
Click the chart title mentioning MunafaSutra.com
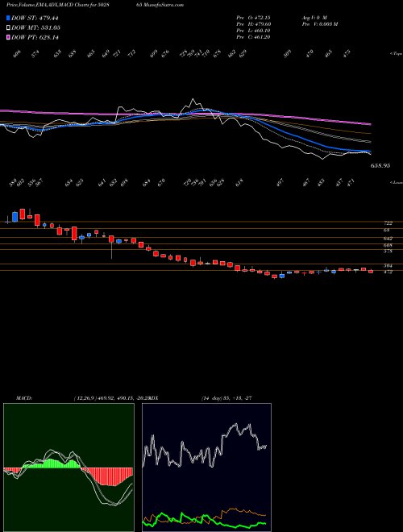click(95, 5)
